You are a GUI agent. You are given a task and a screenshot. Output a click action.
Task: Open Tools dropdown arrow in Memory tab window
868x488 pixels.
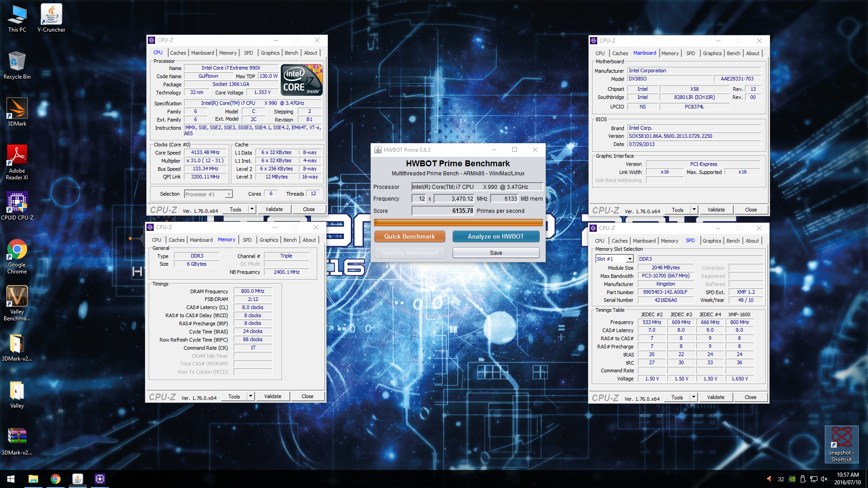click(x=250, y=396)
